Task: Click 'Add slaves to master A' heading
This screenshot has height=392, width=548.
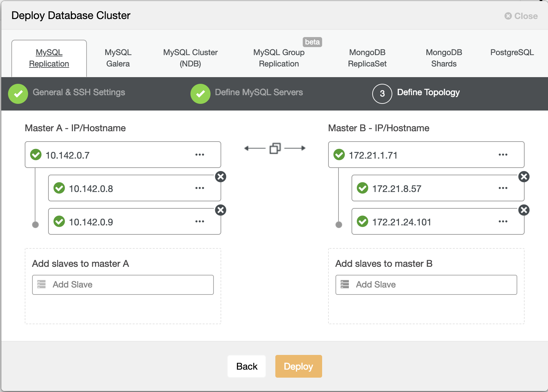Action: point(81,264)
